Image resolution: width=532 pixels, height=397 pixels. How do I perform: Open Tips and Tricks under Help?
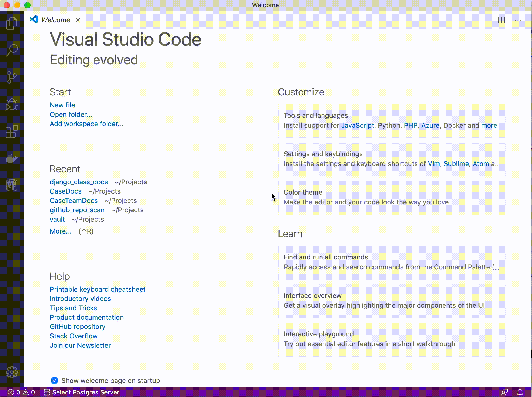pyautogui.click(x=73, y=308)
